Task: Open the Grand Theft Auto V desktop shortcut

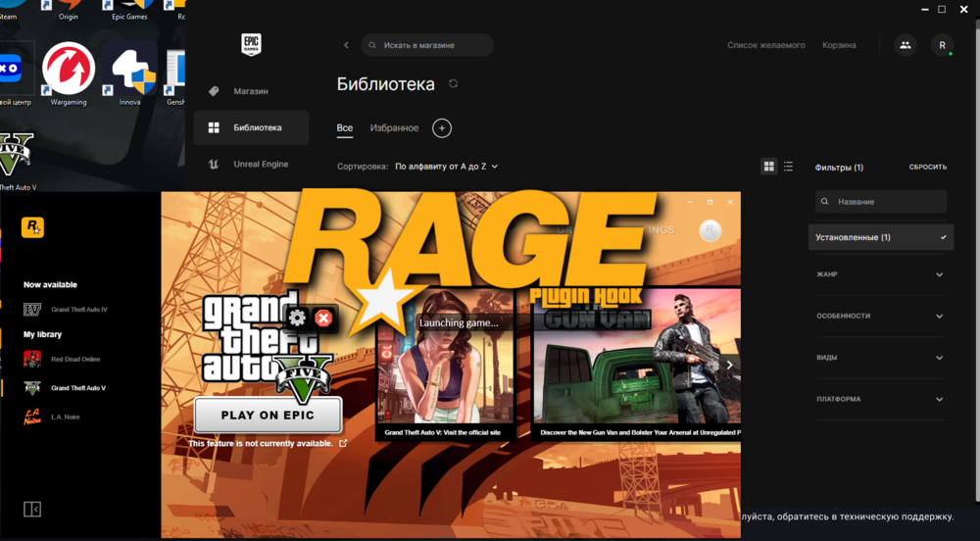Action: point(17,161)
